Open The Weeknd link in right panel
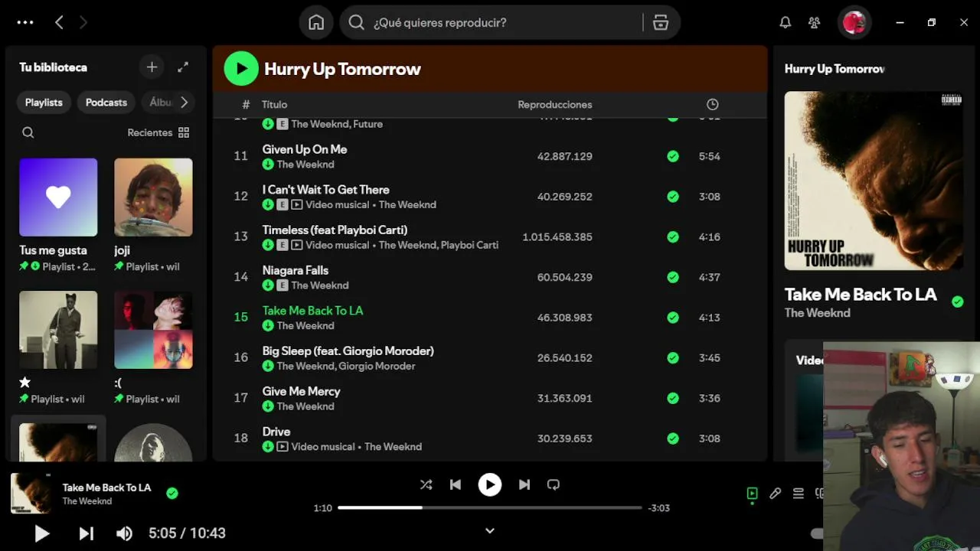 point(817,313)
